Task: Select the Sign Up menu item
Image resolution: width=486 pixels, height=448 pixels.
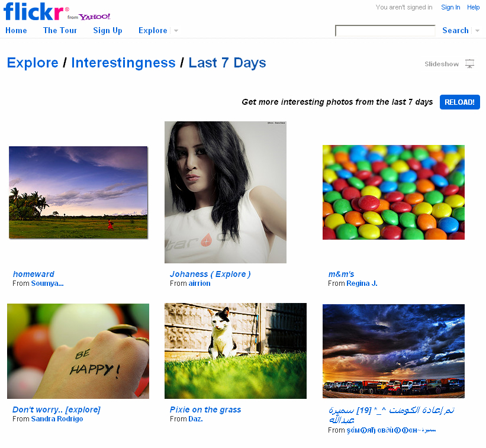Action: 108,30
